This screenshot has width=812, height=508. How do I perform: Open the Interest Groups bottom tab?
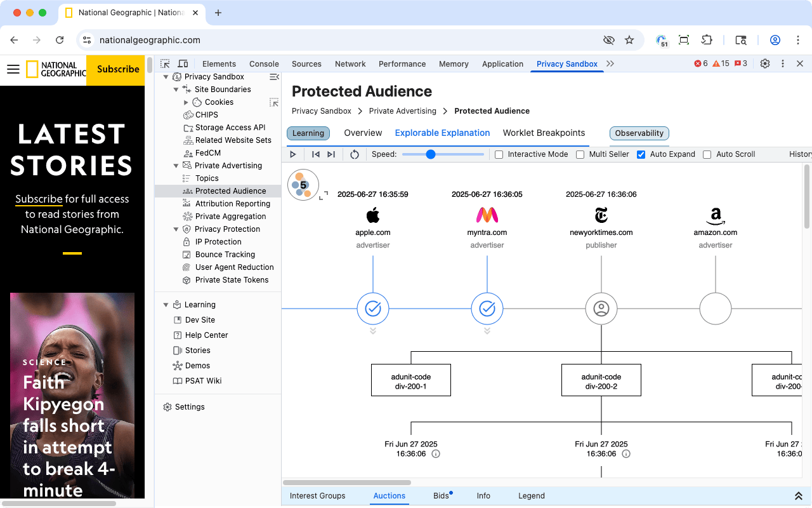pos(318,496)
